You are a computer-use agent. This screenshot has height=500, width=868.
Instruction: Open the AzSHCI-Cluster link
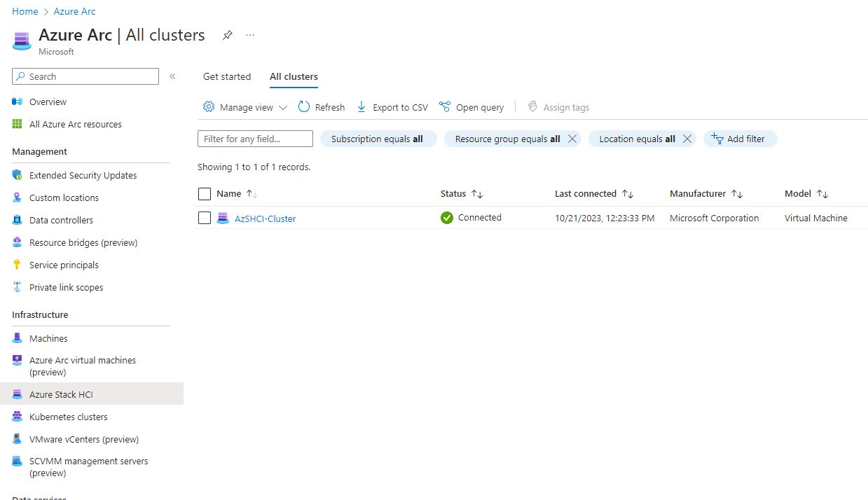(x=265, y=218)
